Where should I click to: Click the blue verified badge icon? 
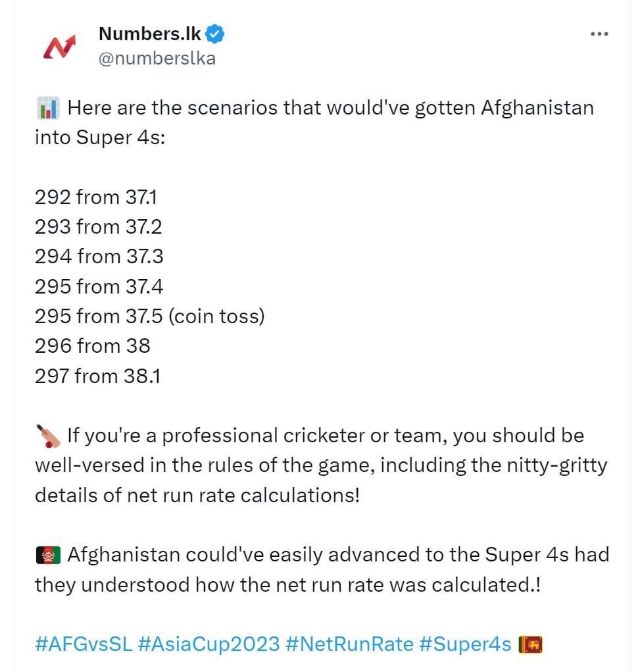coord(214,34)
